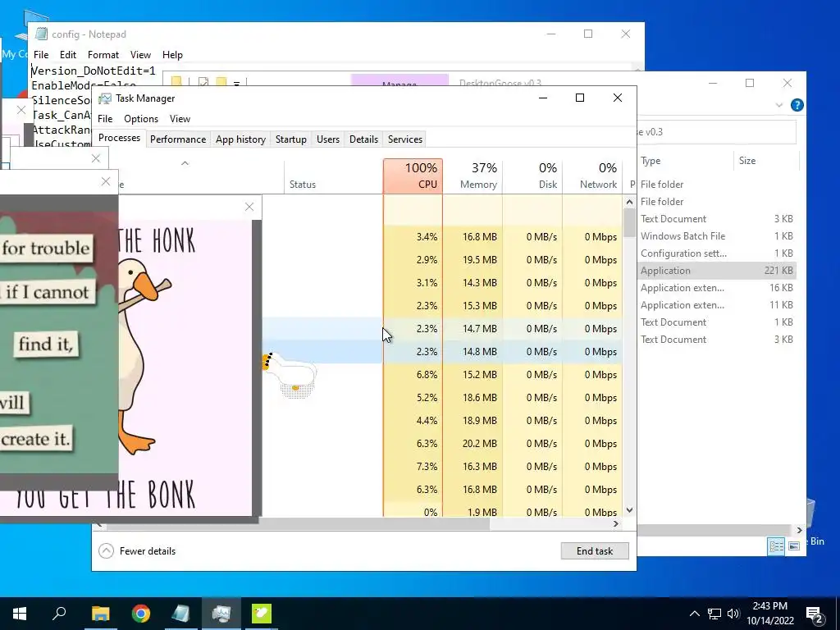Click Task Manager horizontal scroll right arrow

click(615, 524)
